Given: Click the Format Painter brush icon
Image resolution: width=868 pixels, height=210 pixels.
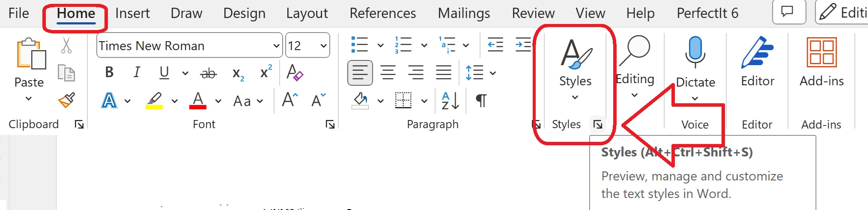Looking at the screenshot, I should (66, 100).
